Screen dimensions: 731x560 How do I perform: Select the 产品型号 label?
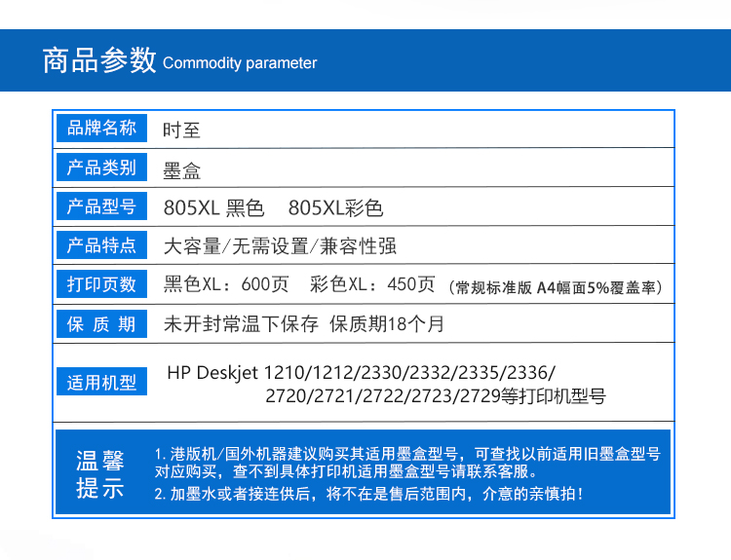coord(101,205)
